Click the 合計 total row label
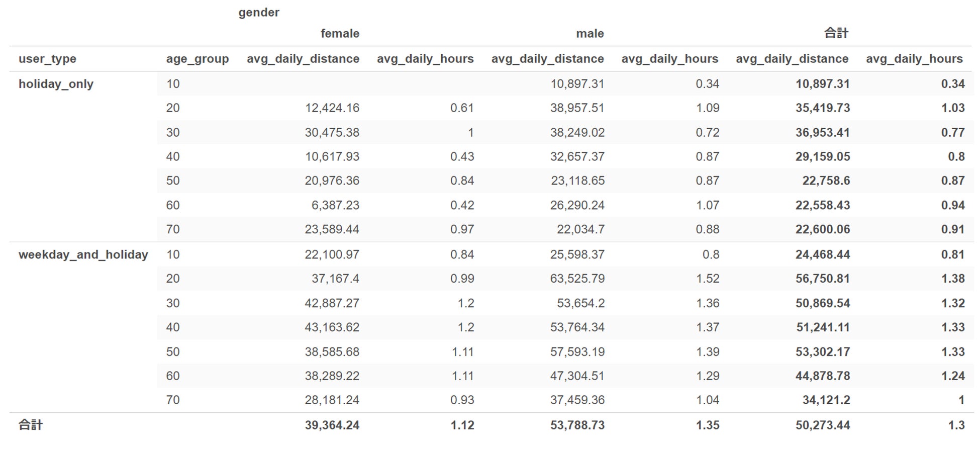980x449 pixels. 31,425
